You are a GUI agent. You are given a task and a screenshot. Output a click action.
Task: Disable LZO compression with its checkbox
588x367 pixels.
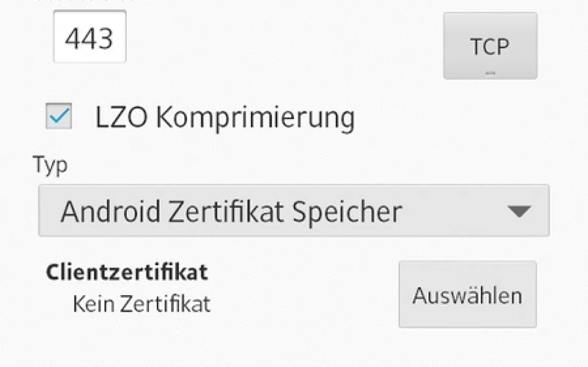point(58,116)
